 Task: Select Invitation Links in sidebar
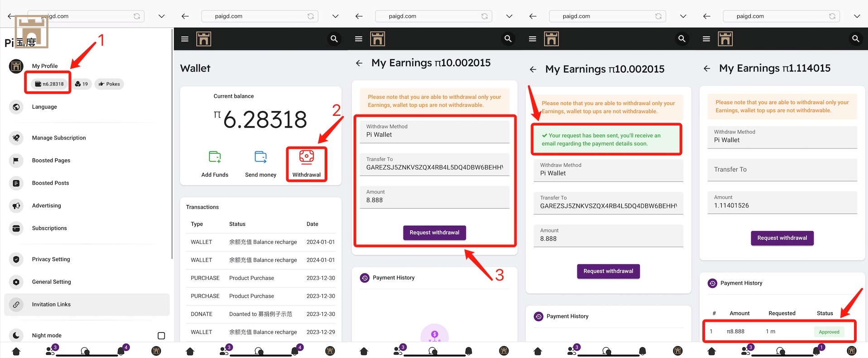pyautogui.click(x=51, y=305)
